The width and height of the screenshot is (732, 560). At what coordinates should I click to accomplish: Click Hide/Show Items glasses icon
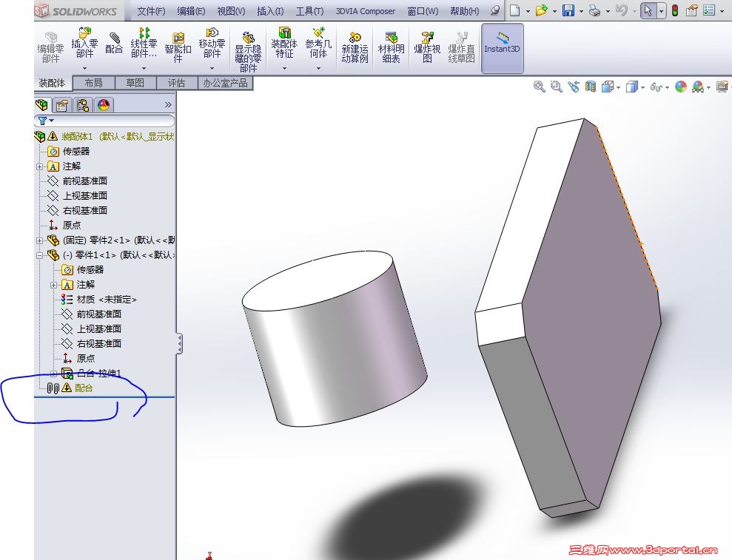[656, 87]
